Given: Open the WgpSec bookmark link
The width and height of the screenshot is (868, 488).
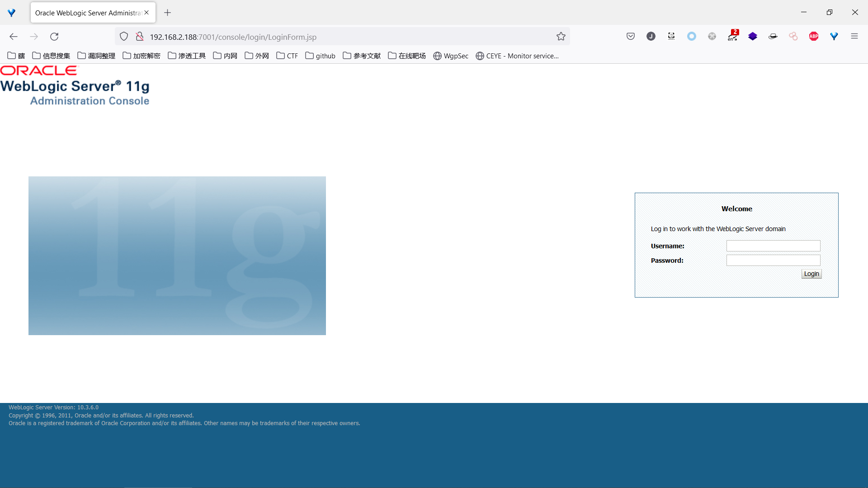Looking at the screenshot, I should (451, 56).
